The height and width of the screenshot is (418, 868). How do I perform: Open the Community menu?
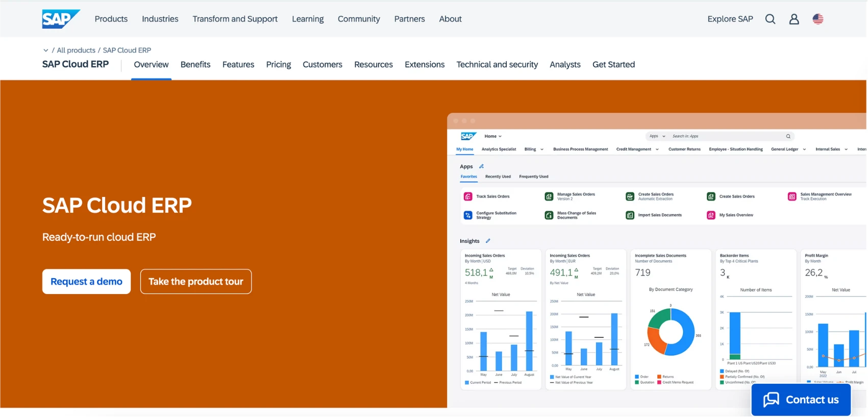(x=359, y=19)
